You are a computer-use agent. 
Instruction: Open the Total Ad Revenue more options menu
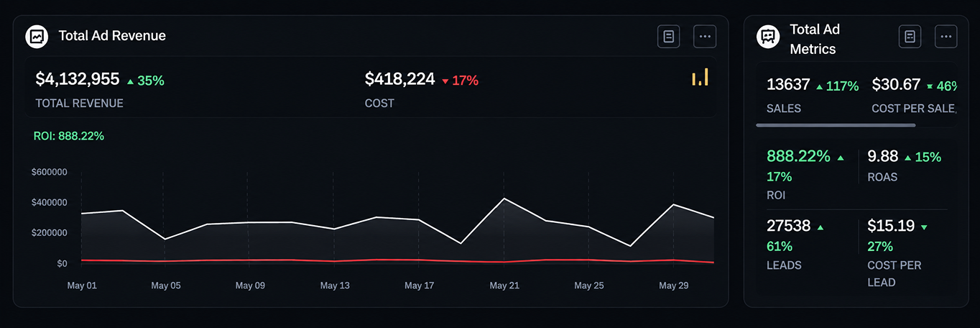[x=705, y=36]
